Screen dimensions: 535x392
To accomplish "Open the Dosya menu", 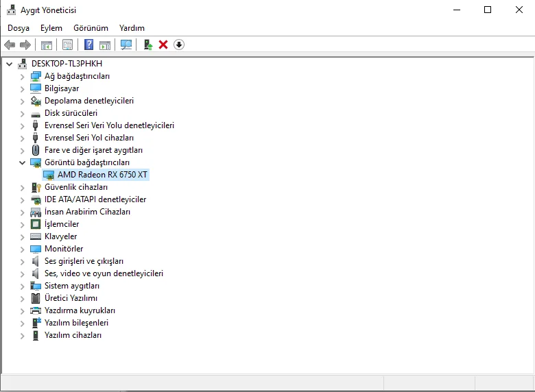I will point(19,28).
